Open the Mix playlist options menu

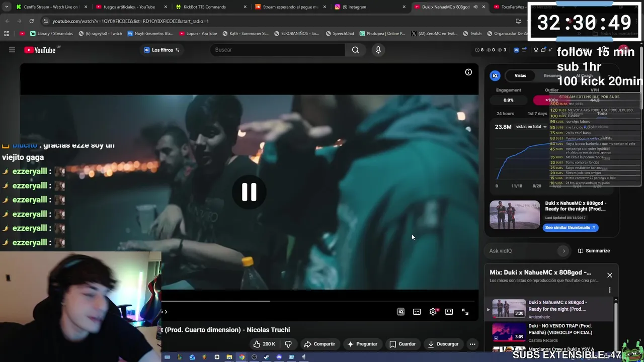pos(610,290)
